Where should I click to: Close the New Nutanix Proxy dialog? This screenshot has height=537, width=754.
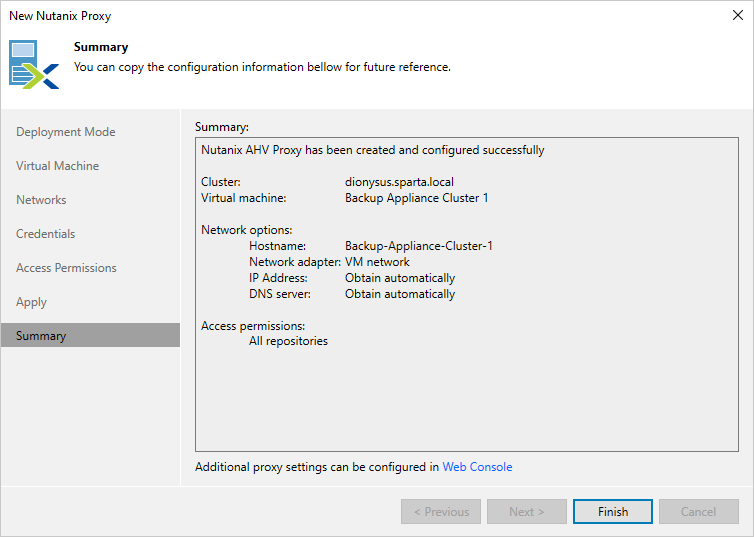click(738, 15)
